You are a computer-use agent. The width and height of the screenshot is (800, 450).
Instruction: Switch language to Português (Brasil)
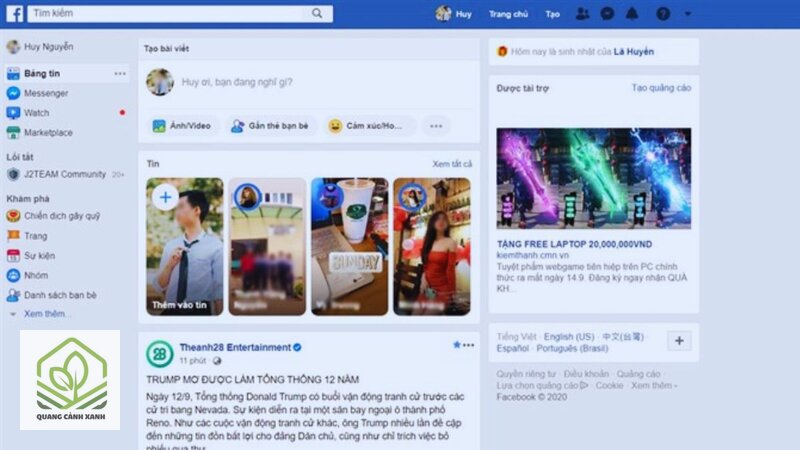(572, 348)
